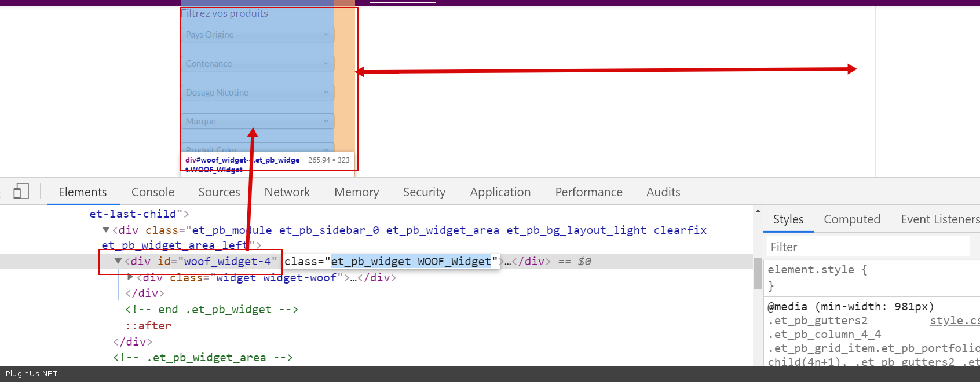This screenshot has height=382, width=980.
Task: Open the Contenance filter dropdown
Action: (257, 64)
